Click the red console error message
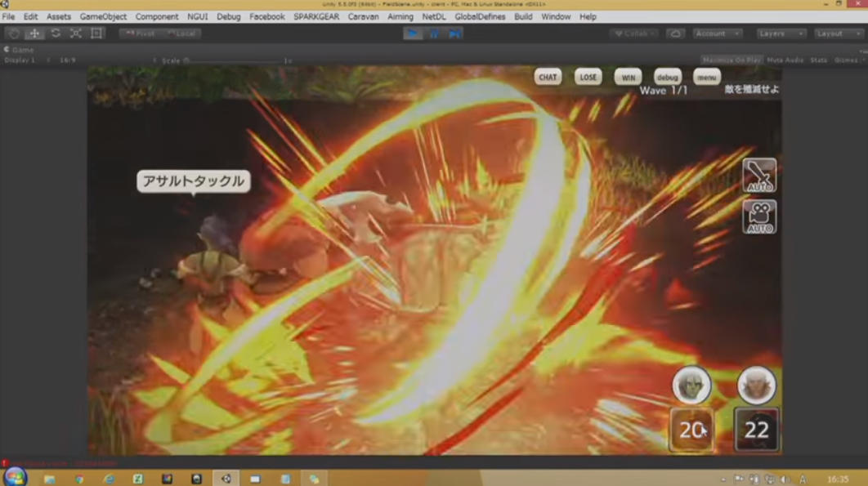This screenshot has width=868, height=486. [x=59, y=463]
